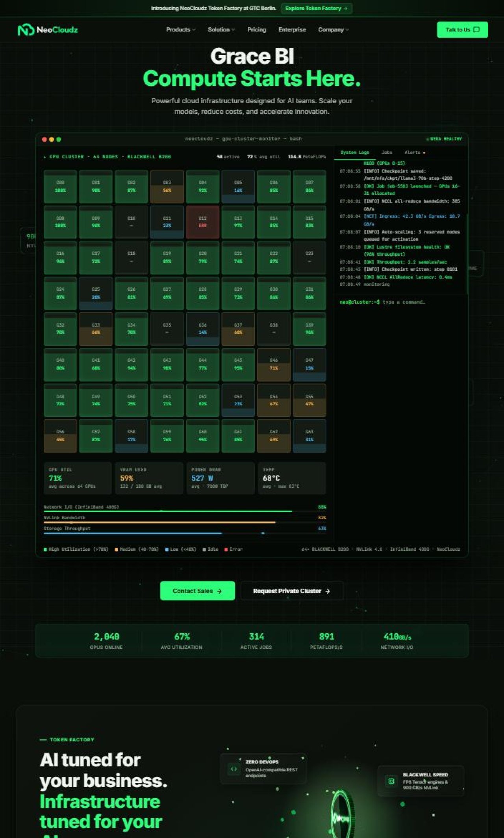Screen dimensions: 504x838
Task: Click the WEKA HEALTHY status label
Action: (x=444, y=139)
